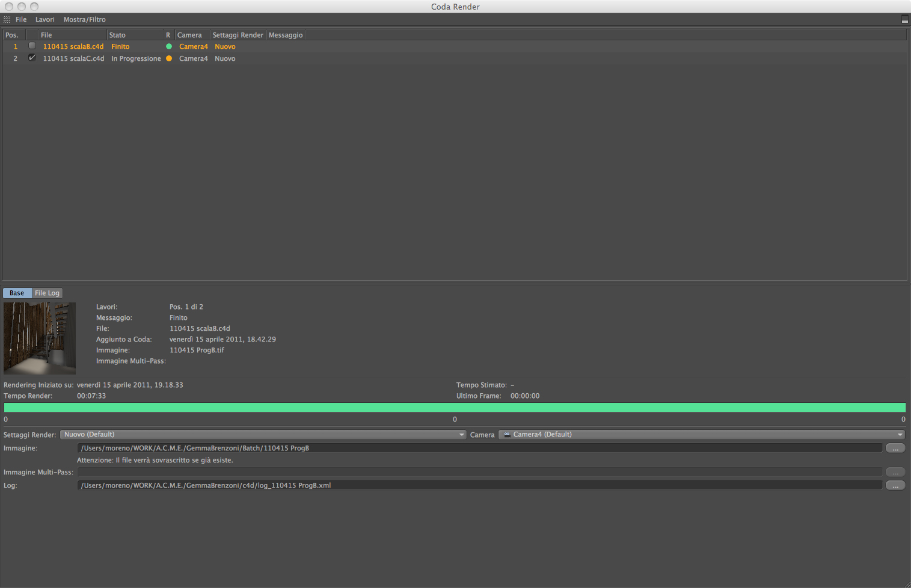Image resolution: width=911 pixels, height=588 pixels.
Task: Open the Lavori menu
Action: click(x=45, y=19)
